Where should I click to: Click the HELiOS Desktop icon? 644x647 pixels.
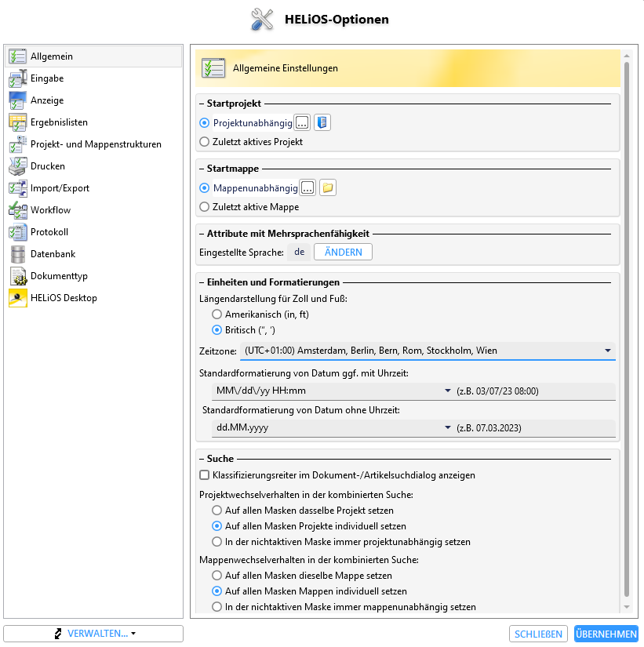17,298
